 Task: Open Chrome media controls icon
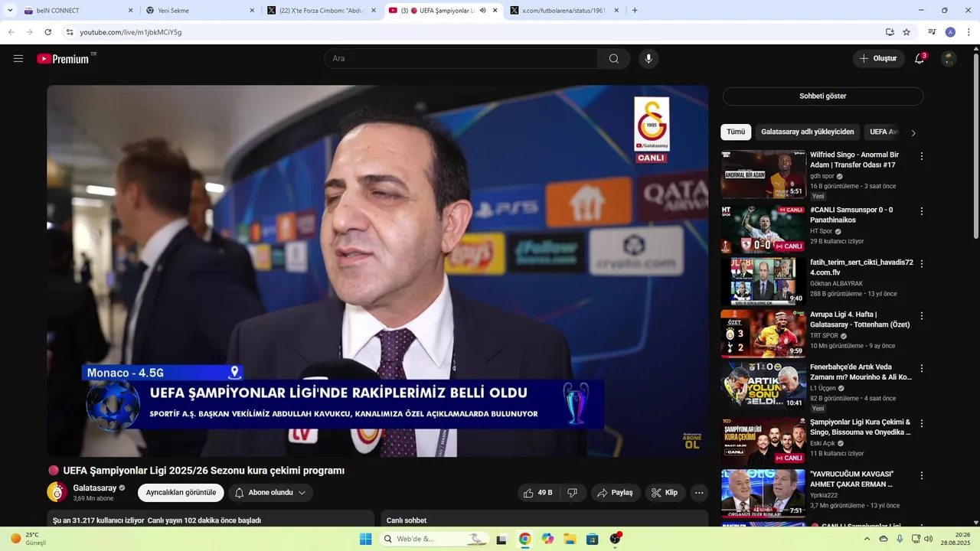932,32
